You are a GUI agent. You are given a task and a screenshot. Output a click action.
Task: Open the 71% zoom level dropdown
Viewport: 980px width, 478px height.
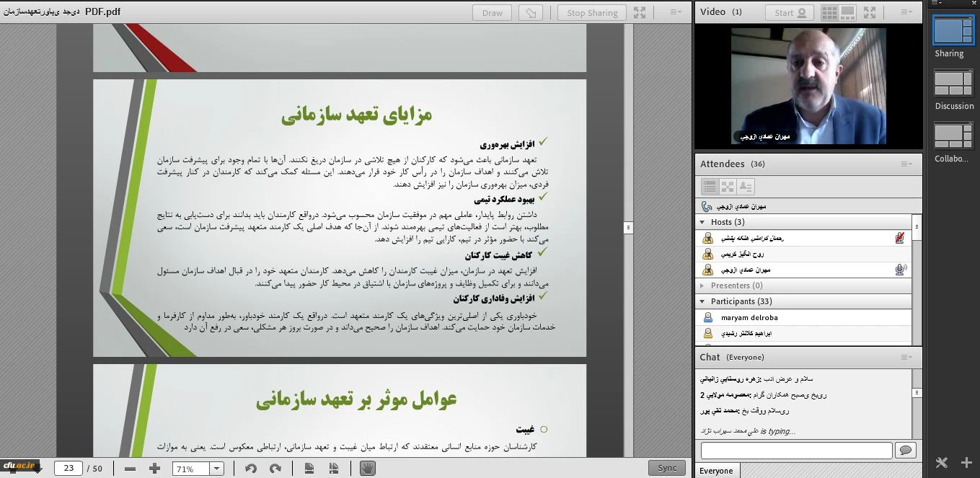[x=216, y=469]
